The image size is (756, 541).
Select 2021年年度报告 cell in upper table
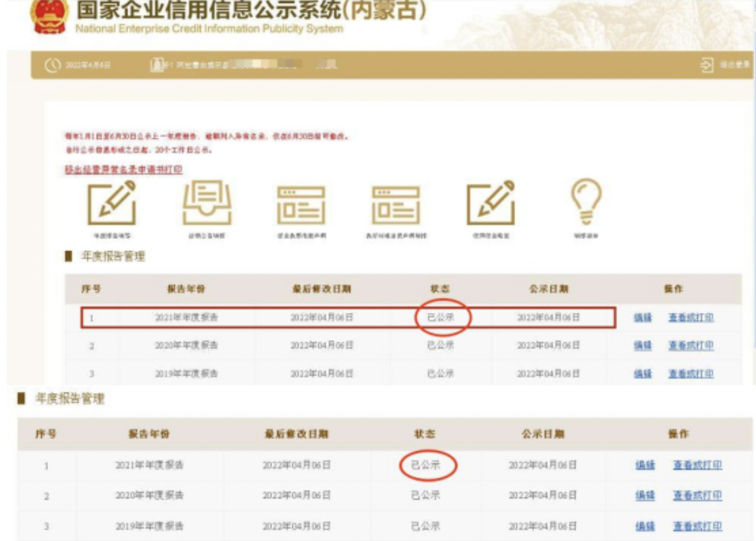(186, 318)
